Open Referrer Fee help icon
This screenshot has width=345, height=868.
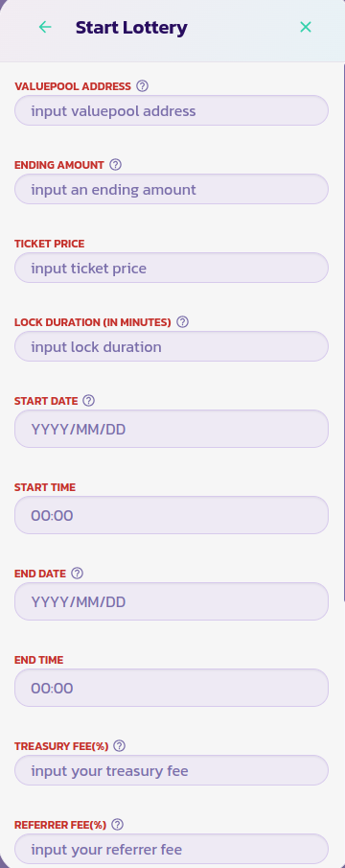click(x=117, y=824)
